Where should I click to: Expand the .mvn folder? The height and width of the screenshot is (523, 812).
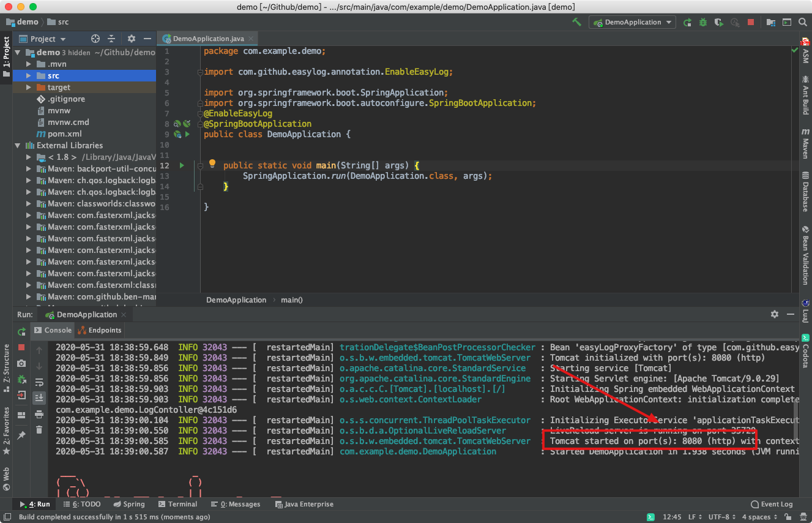(29, 64)
